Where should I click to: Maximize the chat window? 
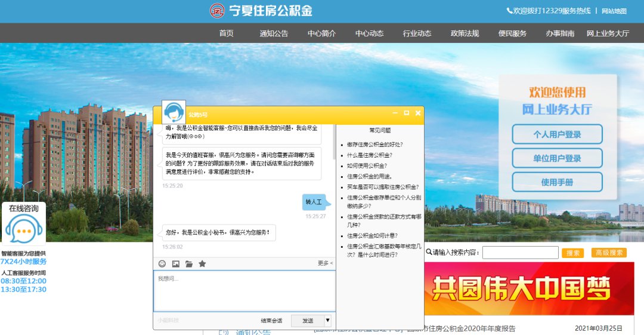[x=406, y=113]
